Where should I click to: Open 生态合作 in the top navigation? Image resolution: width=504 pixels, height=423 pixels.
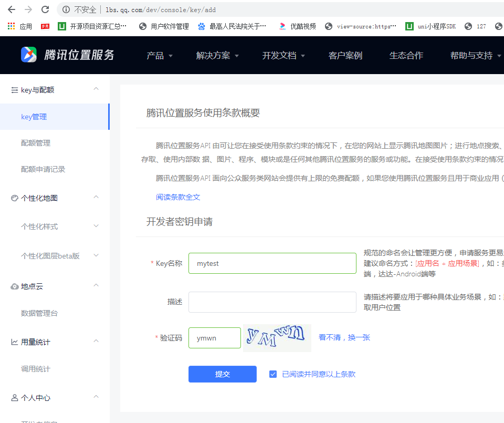(406, 56)
